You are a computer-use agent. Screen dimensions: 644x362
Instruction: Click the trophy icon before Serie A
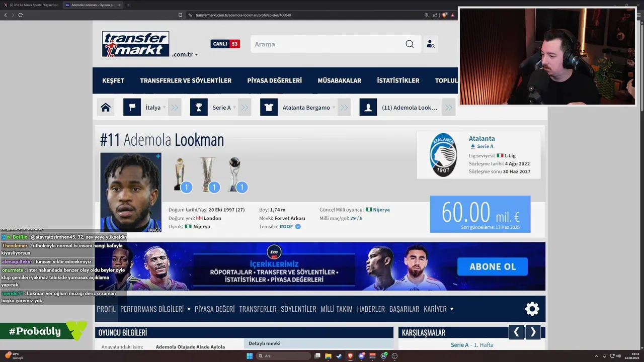point(199,107)
